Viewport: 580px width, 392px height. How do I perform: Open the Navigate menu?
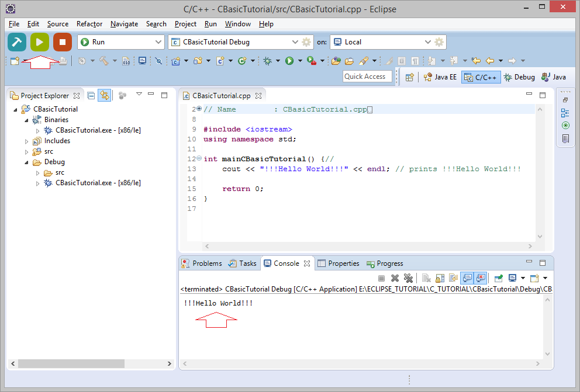pos(124,24)
